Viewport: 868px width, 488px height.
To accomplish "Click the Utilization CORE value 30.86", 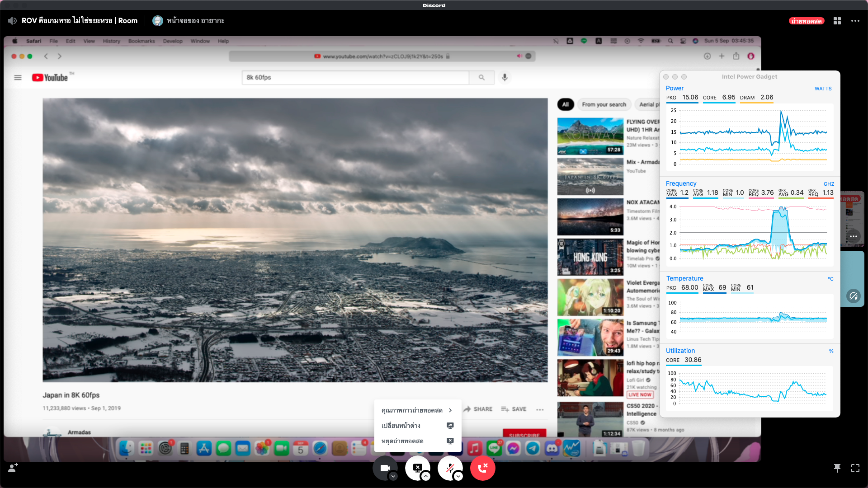I will pyautogui.click(x=693, y=360).
